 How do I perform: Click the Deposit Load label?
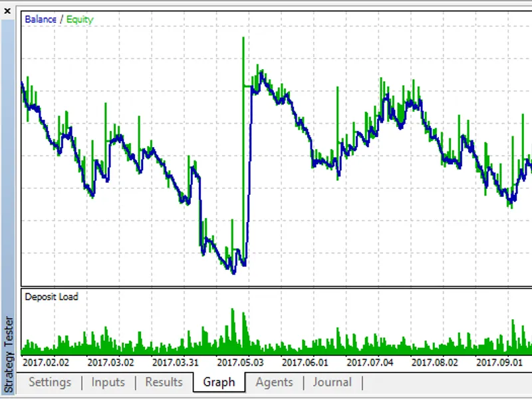click(52, 297)
